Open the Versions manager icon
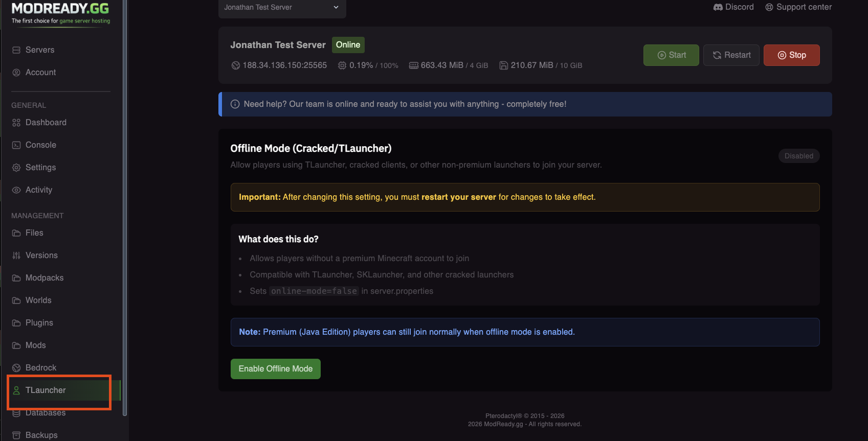868x441 pixels. (16, 255)
